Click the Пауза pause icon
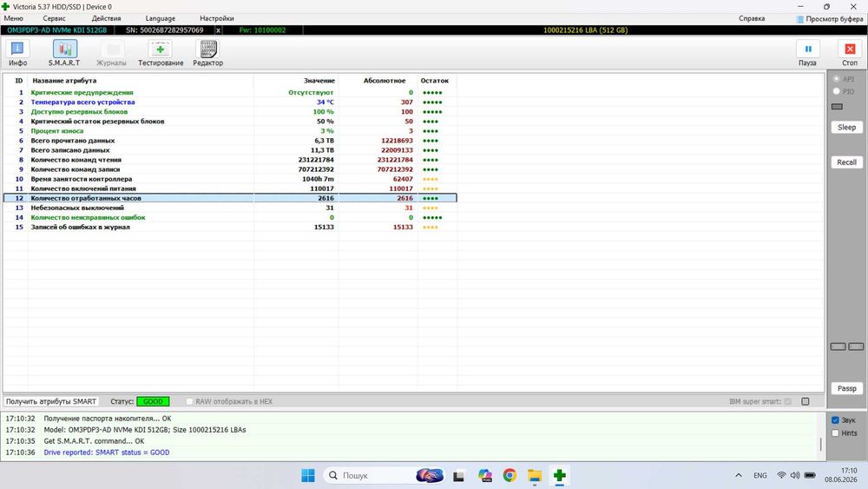 click(x=807, y=49)
